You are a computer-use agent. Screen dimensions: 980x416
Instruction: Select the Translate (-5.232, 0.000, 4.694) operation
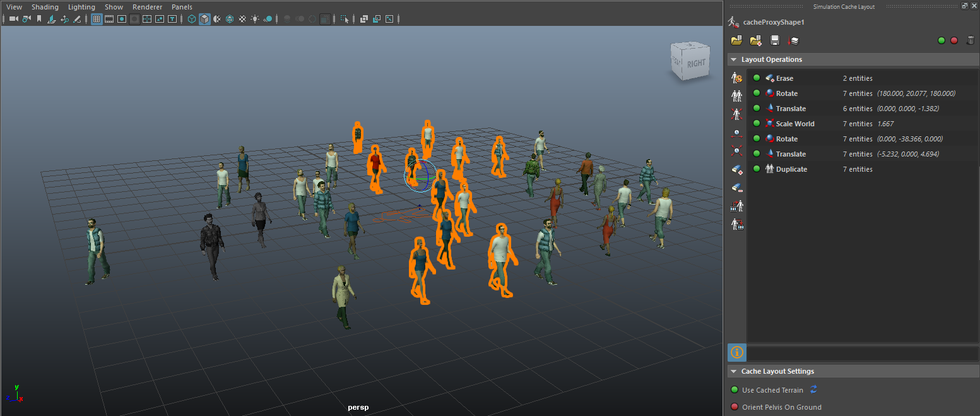(863, 154)
